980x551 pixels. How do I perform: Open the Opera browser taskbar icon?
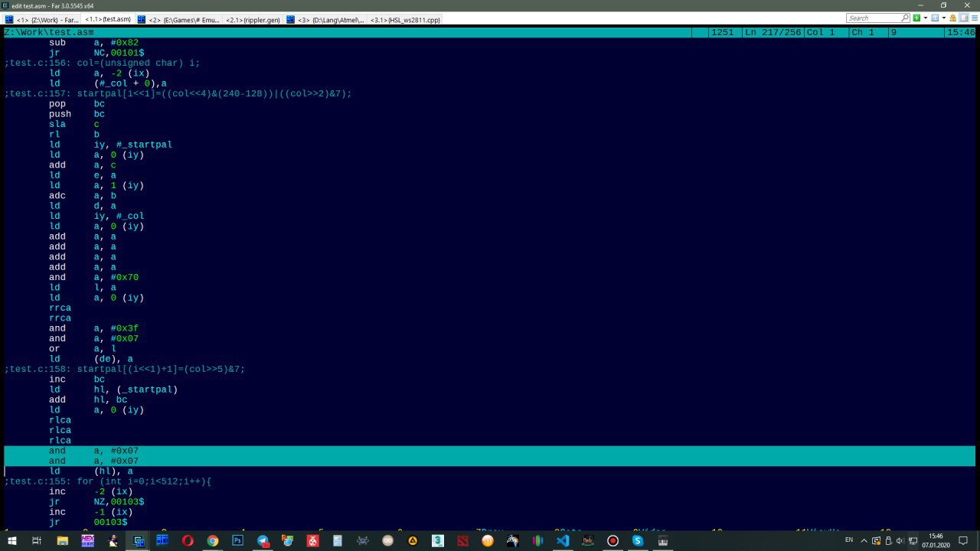pyautogui.click(x=188, y=540)
